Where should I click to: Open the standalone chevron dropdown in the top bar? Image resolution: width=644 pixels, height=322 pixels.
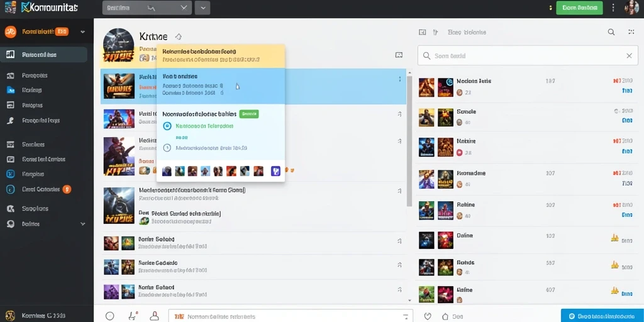[203, 8]
